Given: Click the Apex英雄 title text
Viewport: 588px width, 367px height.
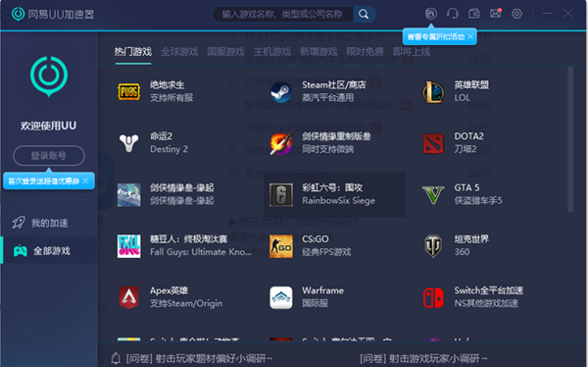Looking at the screenshot, I should pos(169,290).
